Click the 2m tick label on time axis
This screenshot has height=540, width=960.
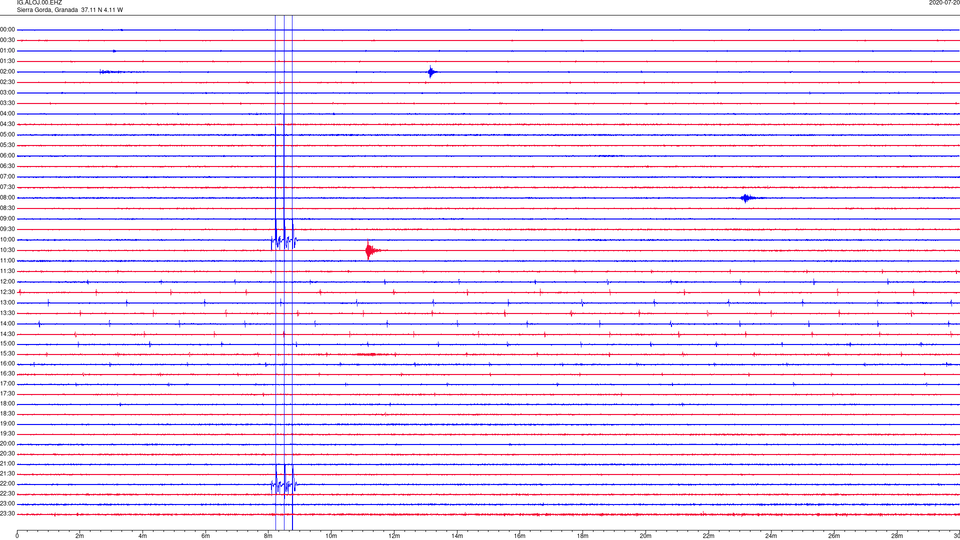pyautogui.click(x=80, y=536)
